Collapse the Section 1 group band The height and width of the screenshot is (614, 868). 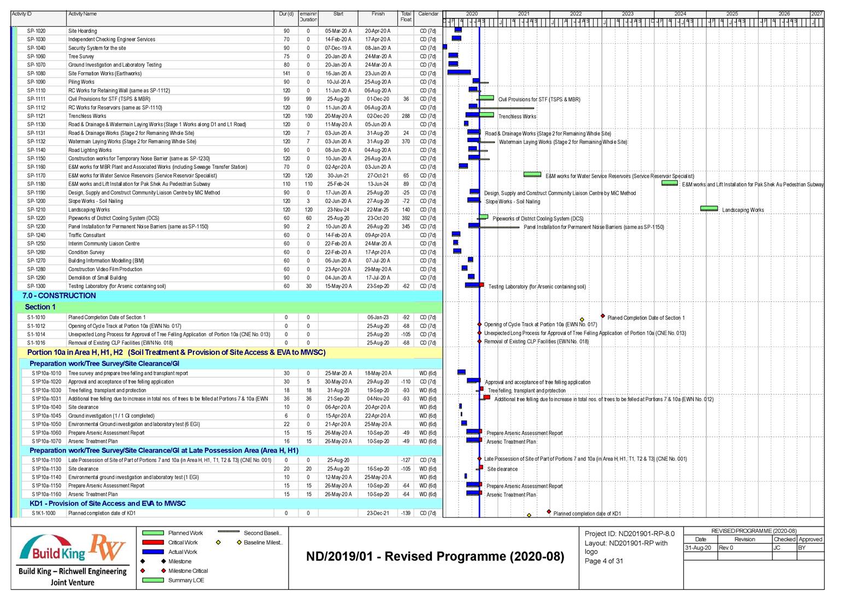pos(40,307)
